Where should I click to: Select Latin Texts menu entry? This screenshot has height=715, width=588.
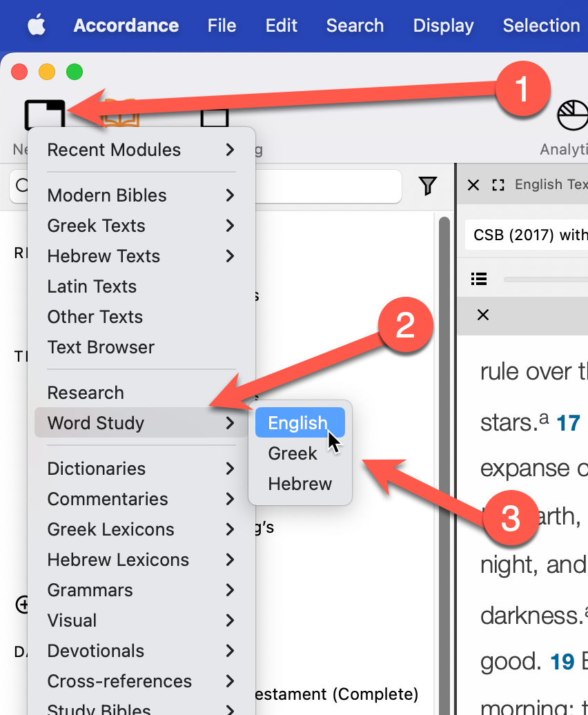(141, 286)
